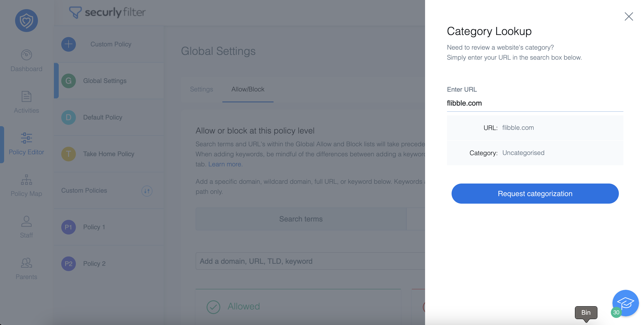Click the Category Lookup heading

point(489,31)
